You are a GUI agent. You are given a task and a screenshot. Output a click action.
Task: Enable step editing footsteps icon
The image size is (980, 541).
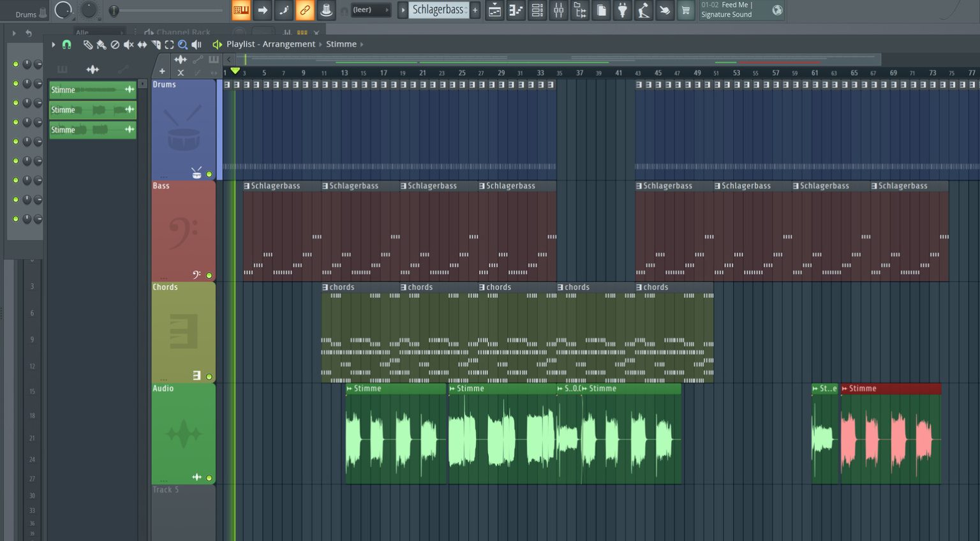pyautogui.click(x=283, y=10)
